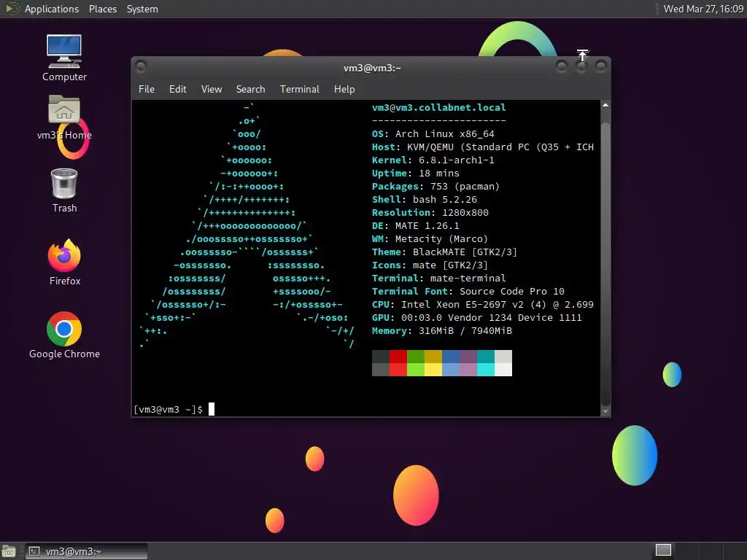The width and height of the screenshot is (747, 560).
Task: Open the terminal Search menu
Action: coord(251,89)
